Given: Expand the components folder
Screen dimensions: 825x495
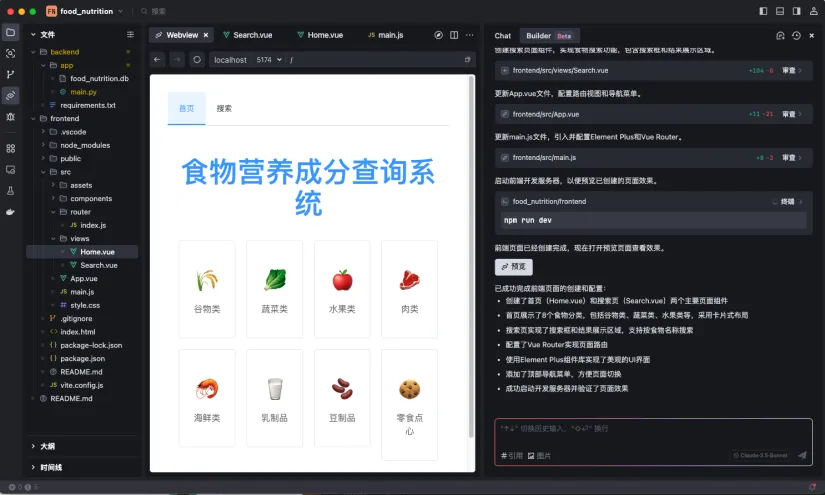Looking at the screenshot, I should (53, 198).
